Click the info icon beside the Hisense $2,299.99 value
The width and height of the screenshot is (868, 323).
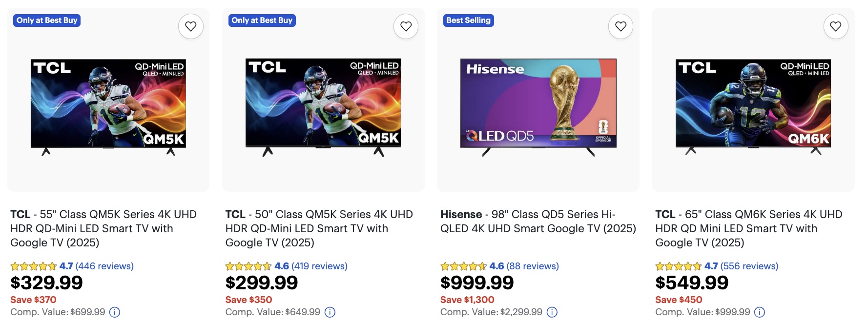coord(552,311)
